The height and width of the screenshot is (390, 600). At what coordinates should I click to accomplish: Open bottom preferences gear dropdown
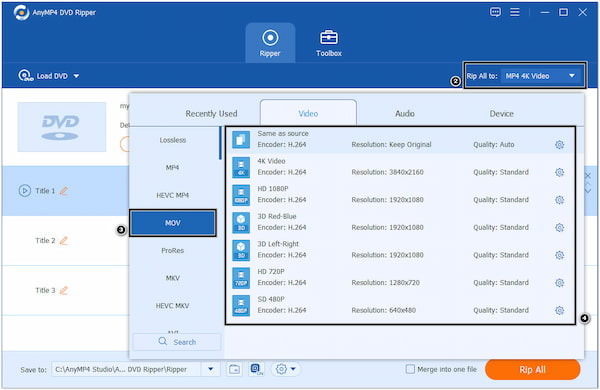tap(286, 369)
